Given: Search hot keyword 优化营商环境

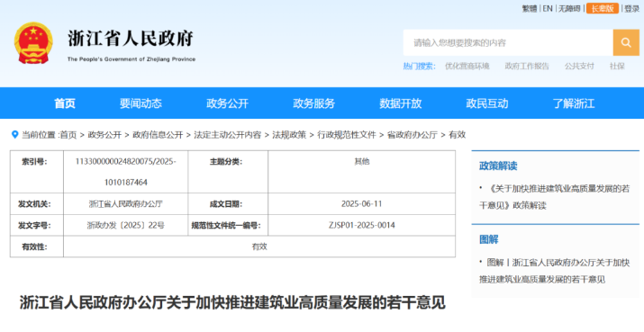Looking at the screenshot, I should click(467, 66).
